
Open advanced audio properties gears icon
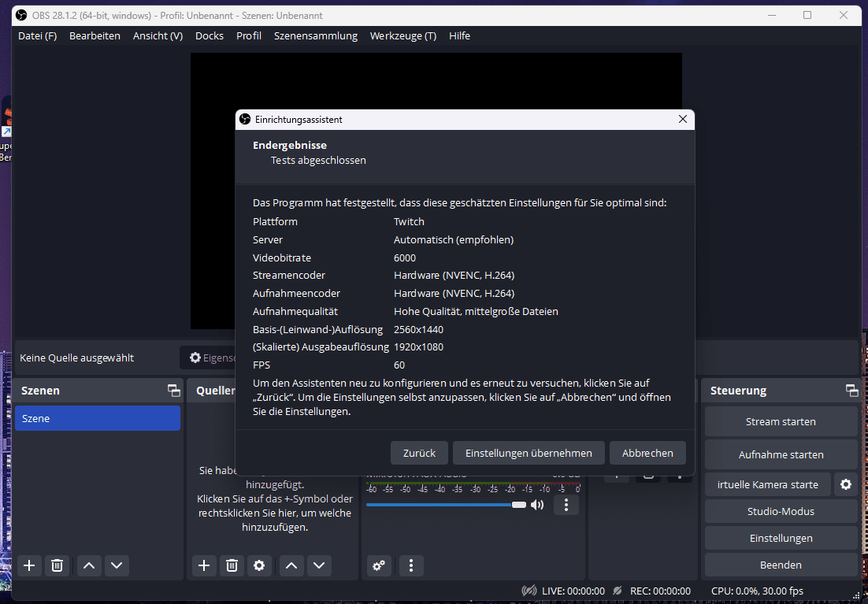point(379,565)
